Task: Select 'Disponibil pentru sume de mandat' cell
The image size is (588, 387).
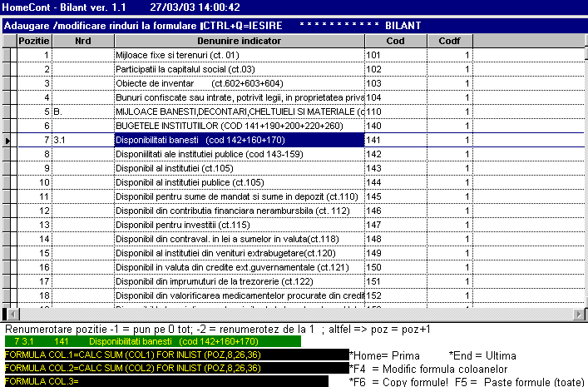Action: (x=240, y=196)
